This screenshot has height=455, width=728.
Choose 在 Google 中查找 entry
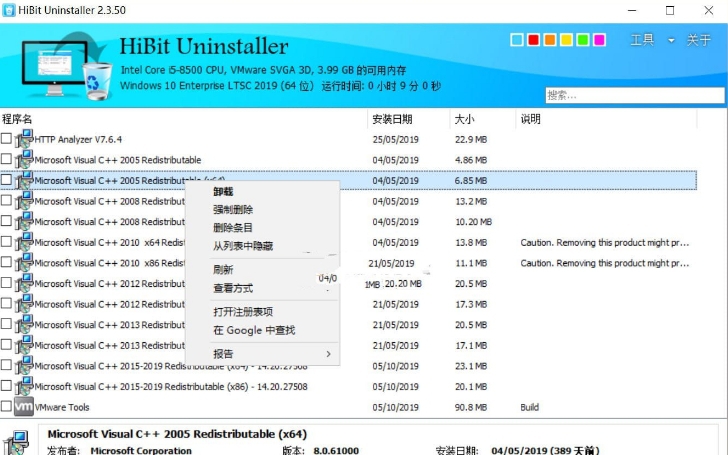tap(254, 330)
